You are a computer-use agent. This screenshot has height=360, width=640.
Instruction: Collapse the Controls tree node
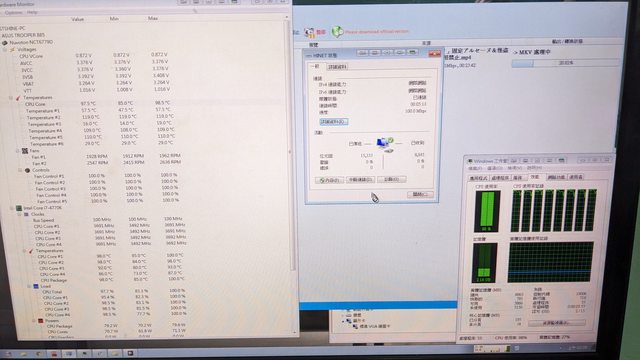coord(20,170)
